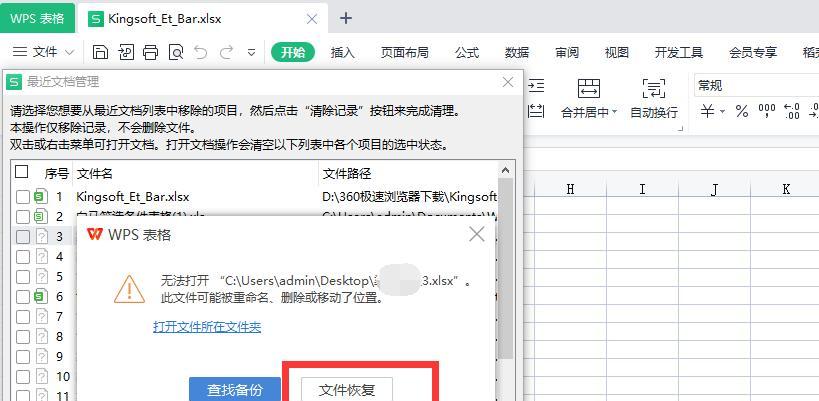Click the 打开文件所在文件夹 link
819x401 pixels.
(x=207, y=327)
